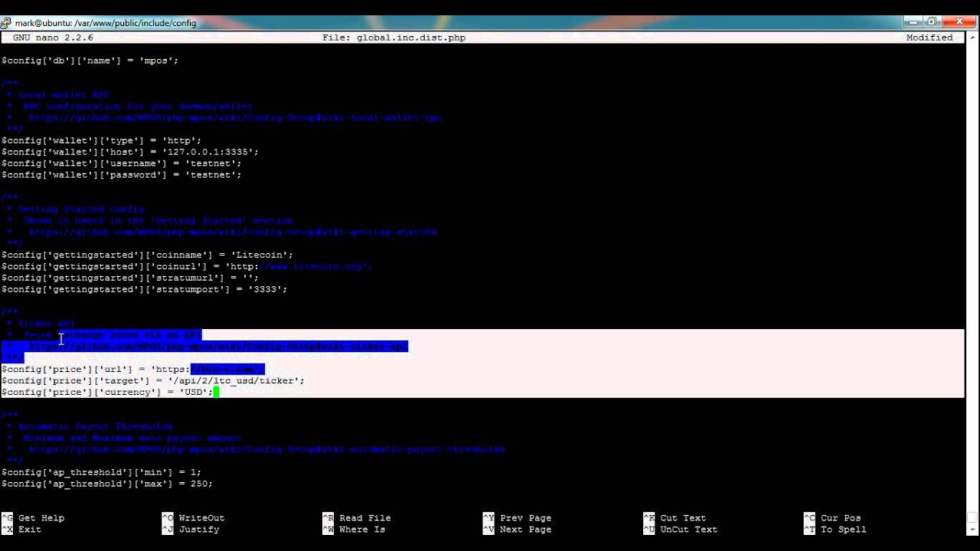Click the line $config['db']['name'] = 'mpos'
The image size is (980, 551).
pyautogui.click(x=90, y=60)
